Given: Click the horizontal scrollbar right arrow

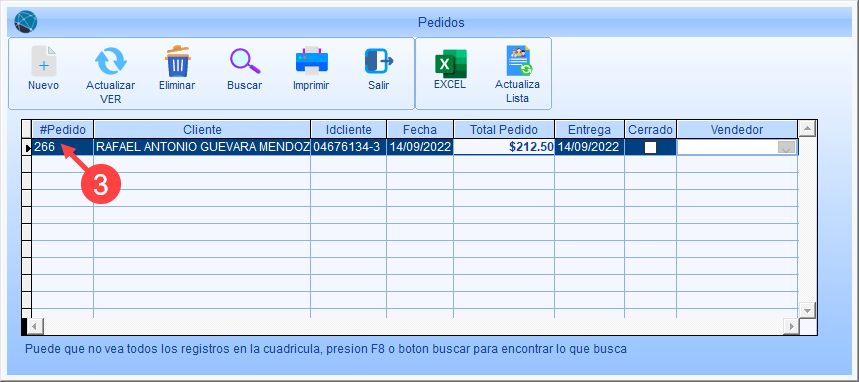Looking at the screenshot, I should (791, 327).
